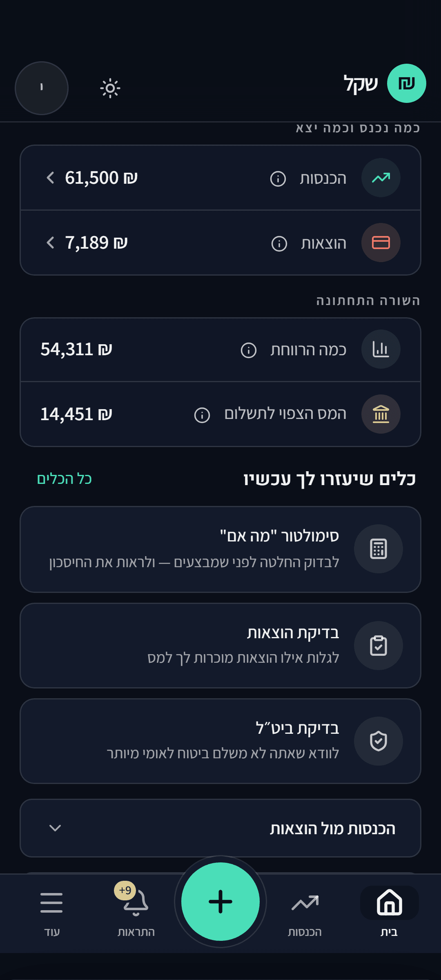Show info for המס הצפוי לתשלום
Image resolution: width=441 pixels, height=980 pixels.
(x=202, y=415)
